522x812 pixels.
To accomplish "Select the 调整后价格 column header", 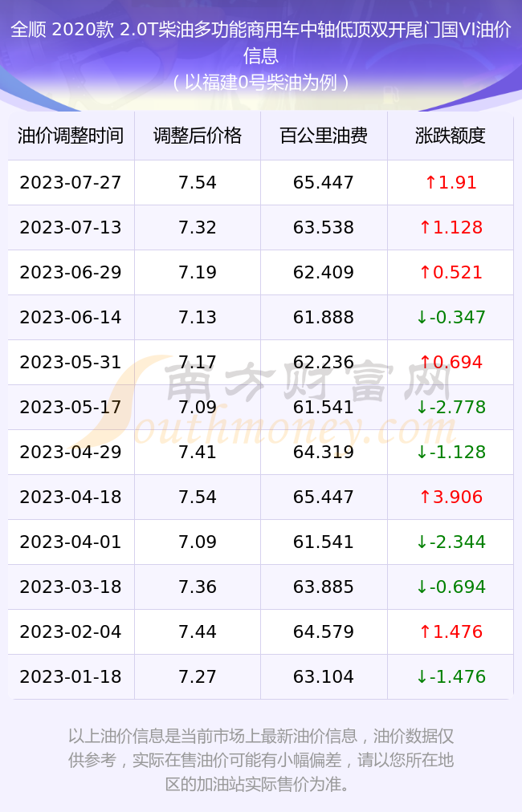I will [198, 136].
